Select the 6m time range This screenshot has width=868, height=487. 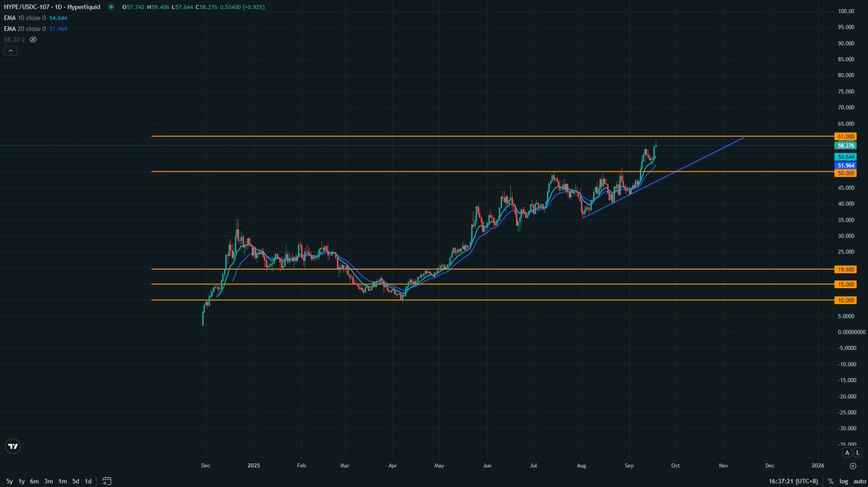(x=35, y=480)
